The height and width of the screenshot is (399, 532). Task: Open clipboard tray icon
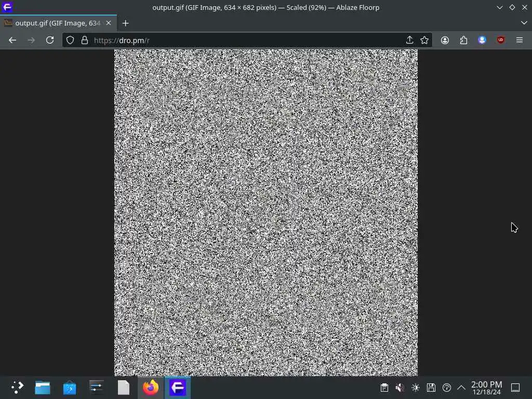[384, 388]
